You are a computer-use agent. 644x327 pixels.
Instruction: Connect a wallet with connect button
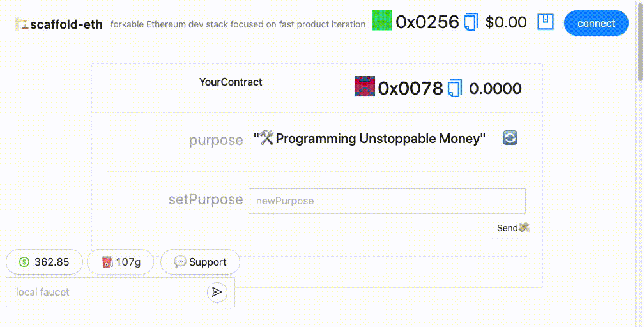click(x=596, y=24)
